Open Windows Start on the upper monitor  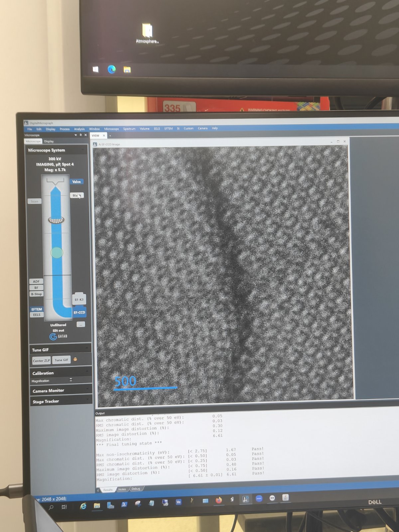[x=95, y=69]
